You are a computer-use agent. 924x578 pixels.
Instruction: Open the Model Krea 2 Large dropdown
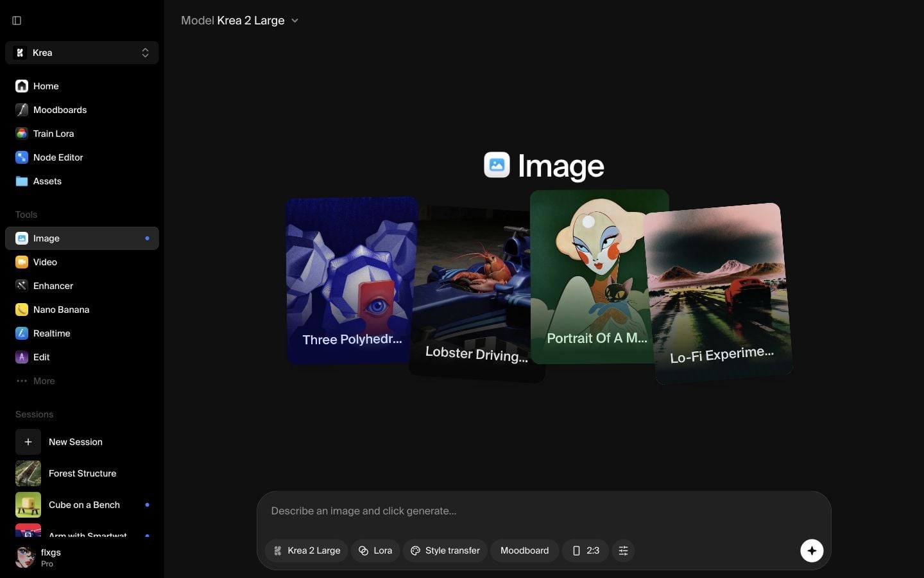239,21
